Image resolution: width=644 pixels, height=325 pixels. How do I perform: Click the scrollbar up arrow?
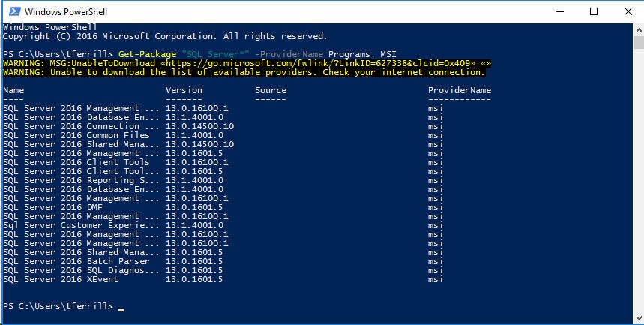(637, 31)
